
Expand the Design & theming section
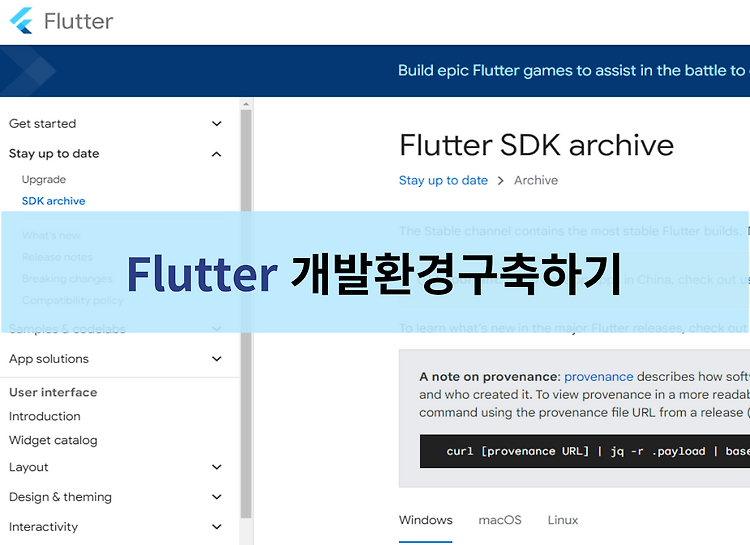(115, 497)
